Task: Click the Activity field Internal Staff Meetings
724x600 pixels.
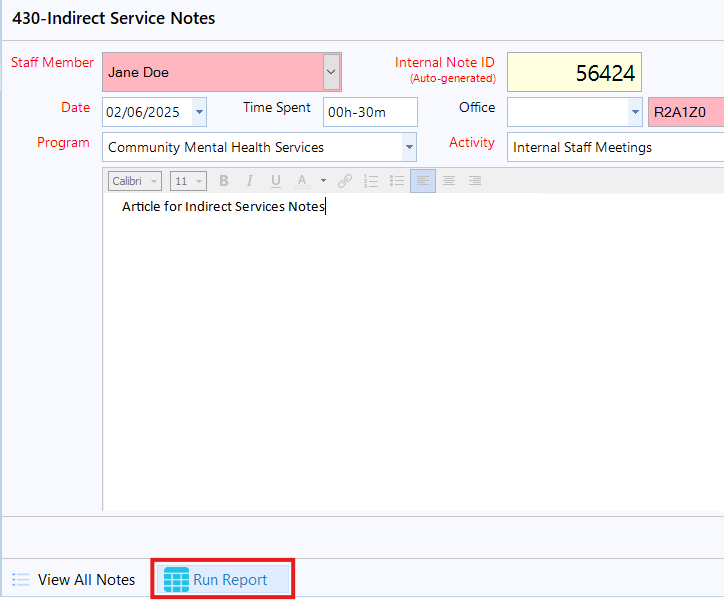Action: pyautogui.click(x=615, y=147)
